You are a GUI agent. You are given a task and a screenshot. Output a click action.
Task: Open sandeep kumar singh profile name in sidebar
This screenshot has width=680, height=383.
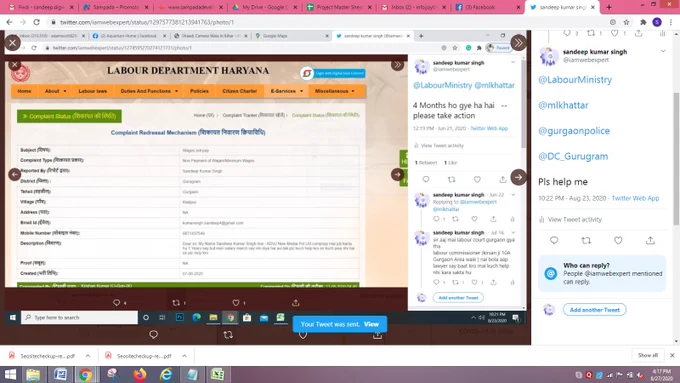point(595,52)
